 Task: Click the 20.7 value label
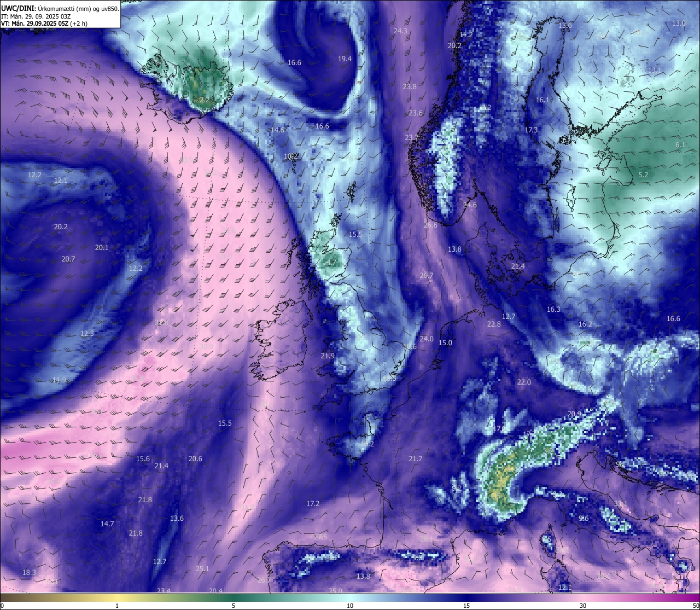coord(68,259)
